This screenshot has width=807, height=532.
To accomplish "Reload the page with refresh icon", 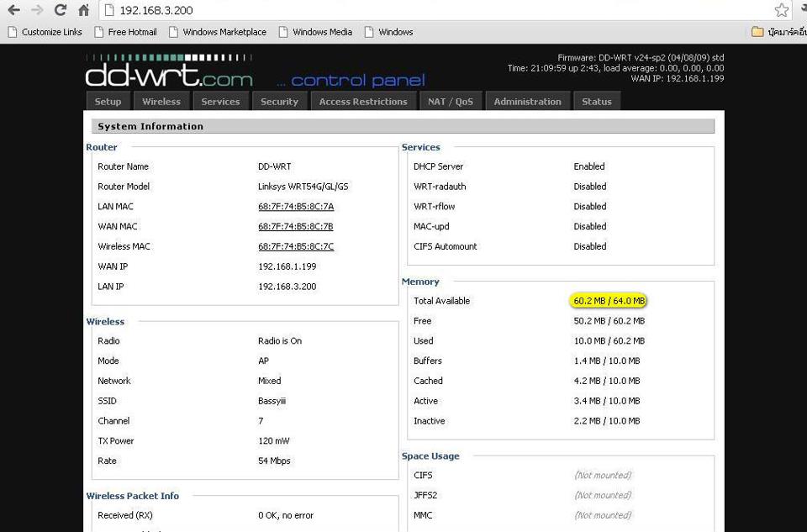I will [x=60, y=10].
